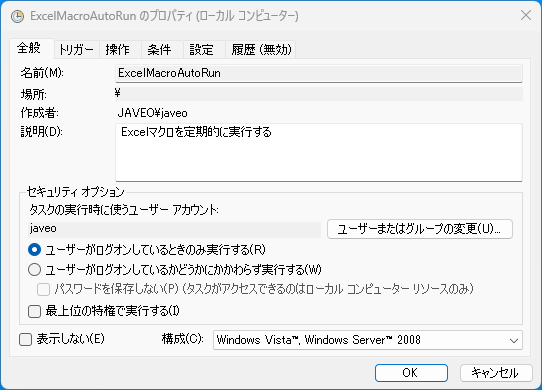The width and height of the screenshot is (542, 390).
Task: Click the Task Scheduler clock icon in title bar
Action: point(17,16)
